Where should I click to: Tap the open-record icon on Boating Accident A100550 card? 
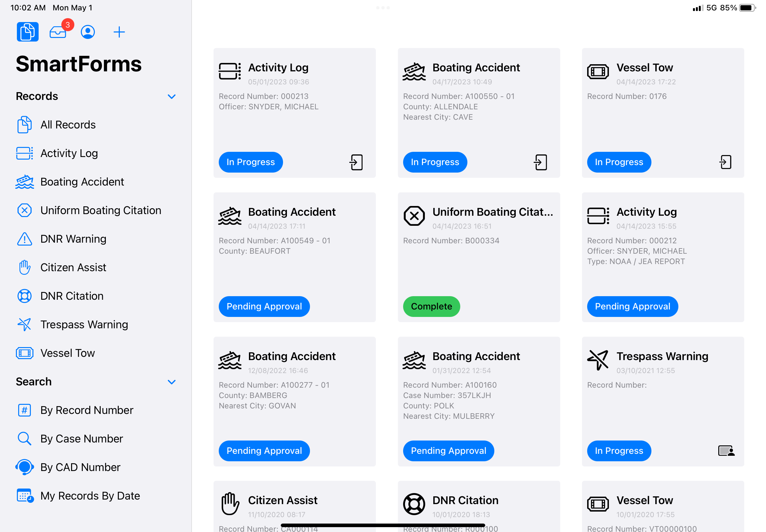(x=540, y=162)
